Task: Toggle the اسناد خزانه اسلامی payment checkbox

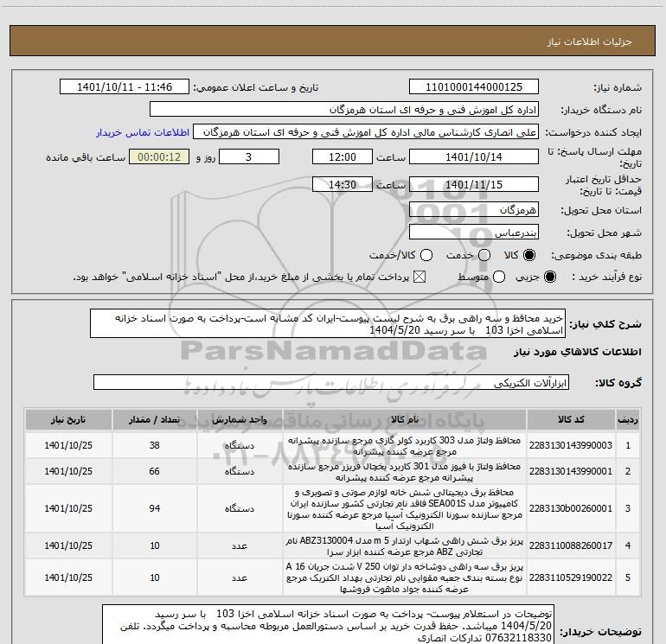Action: click(419, 277)
